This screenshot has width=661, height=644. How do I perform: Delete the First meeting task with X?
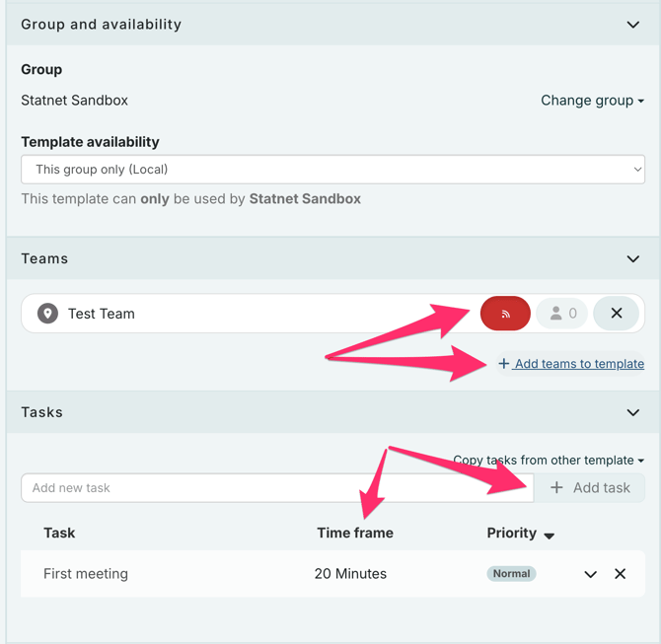[x=620, y=574]
